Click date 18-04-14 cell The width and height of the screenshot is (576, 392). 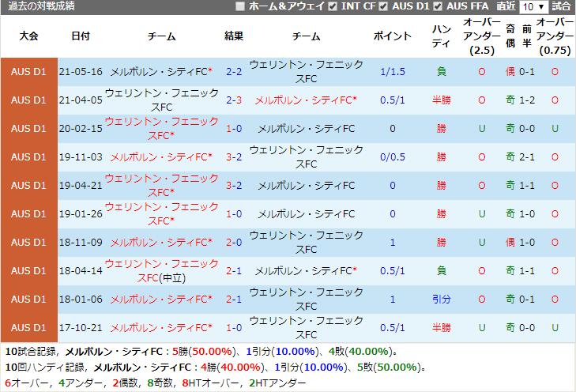click(x=81, y=271)
